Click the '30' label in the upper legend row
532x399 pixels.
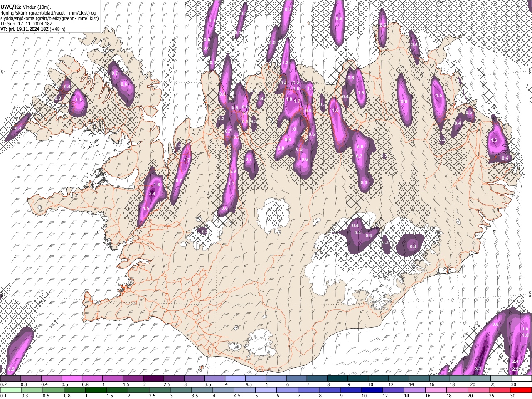(x=513, y=384)
